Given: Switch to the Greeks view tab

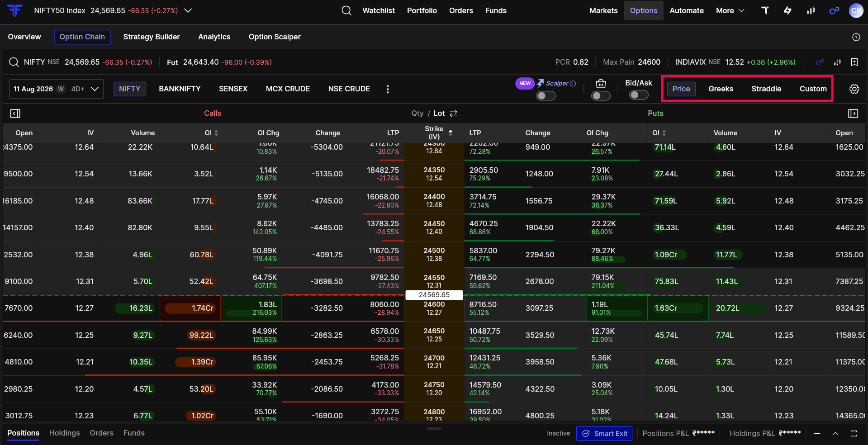Looking at the screenshot, I should point(721,89).
